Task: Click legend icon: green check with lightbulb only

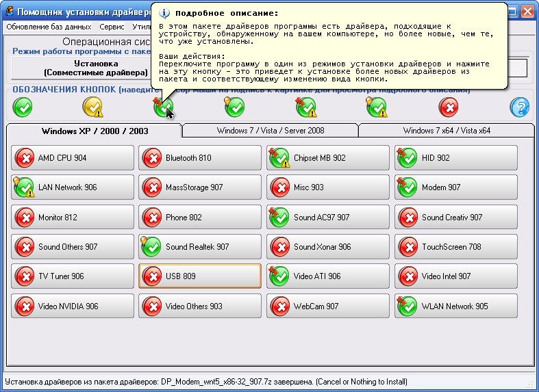Action: [x=234, y=107]
